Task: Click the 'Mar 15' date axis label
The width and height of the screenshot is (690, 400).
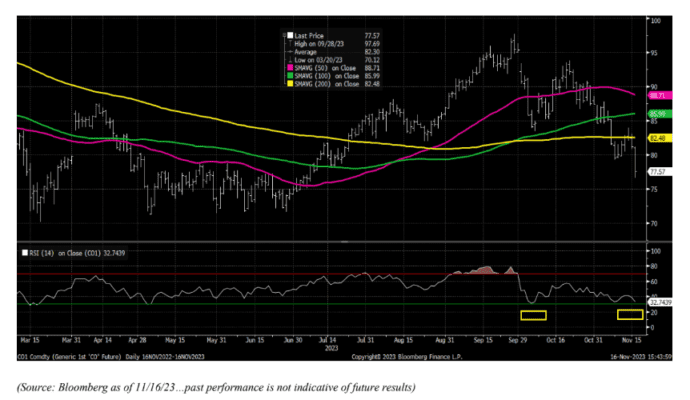Action: point(29,340)
